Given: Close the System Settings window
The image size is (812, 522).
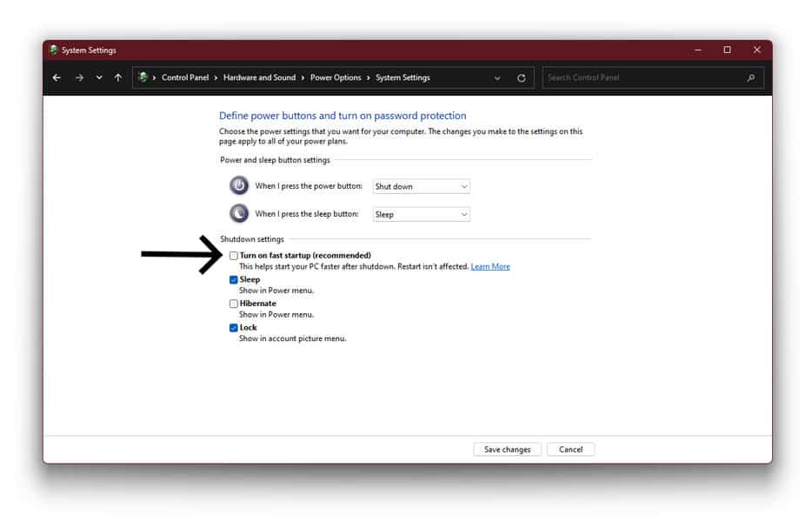Looking at the screenshot, I should [x=757, y=50].
